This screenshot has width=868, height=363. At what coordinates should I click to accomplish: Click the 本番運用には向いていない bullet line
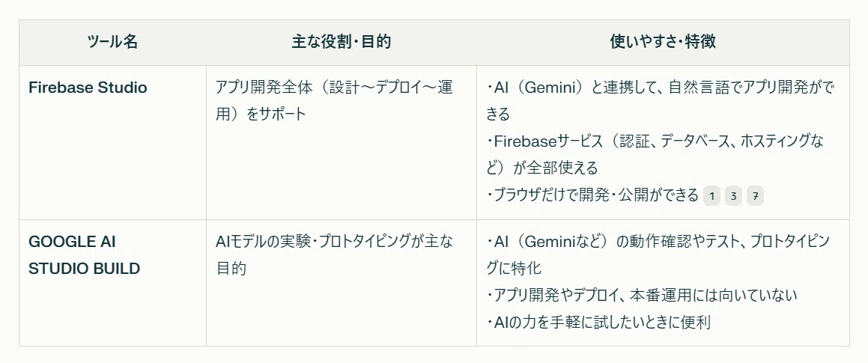(642, 296)
